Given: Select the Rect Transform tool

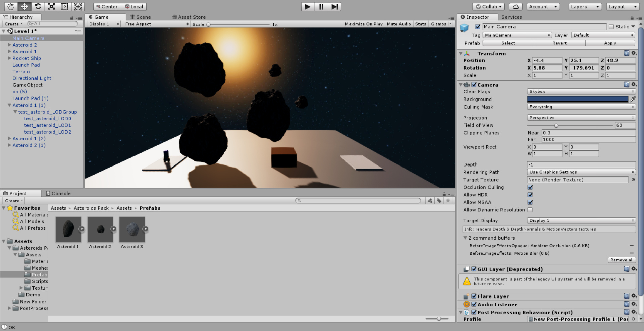Looking at the screenshot, I should [x=65, y=6].
